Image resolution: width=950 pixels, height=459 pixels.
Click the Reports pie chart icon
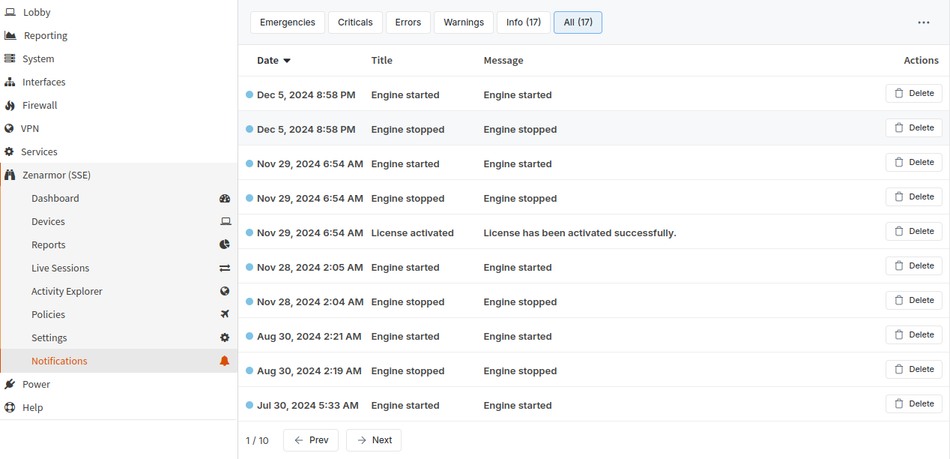click(224, 245)
